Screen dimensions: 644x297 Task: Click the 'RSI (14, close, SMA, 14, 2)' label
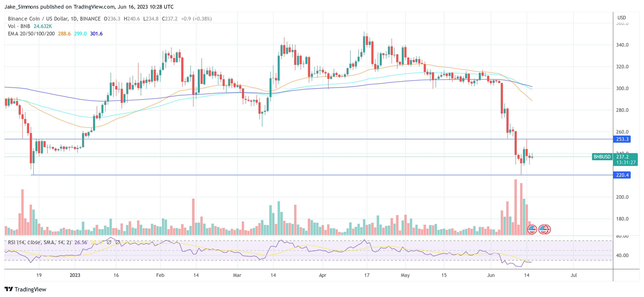click(40, 242)
